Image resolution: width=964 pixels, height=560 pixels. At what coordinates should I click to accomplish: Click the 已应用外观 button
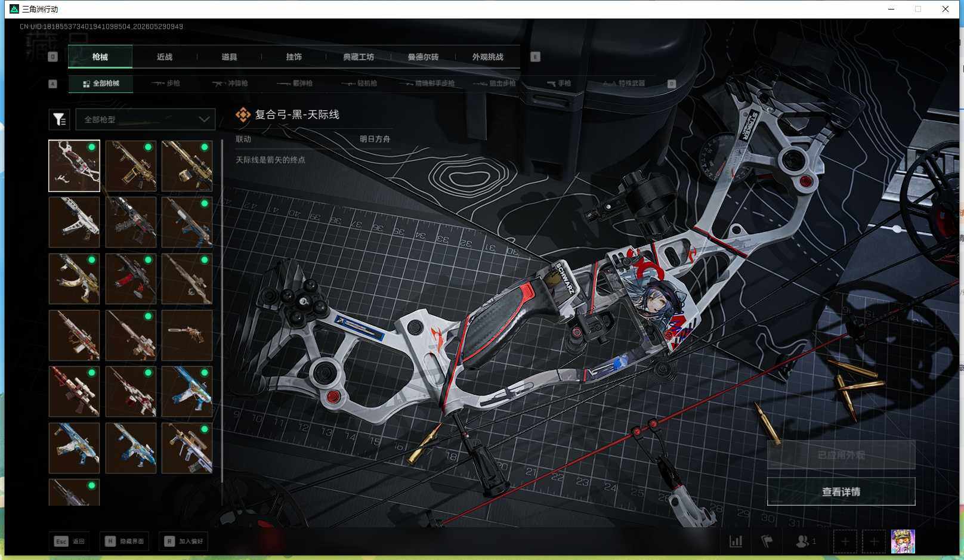(x=841, y=455)
